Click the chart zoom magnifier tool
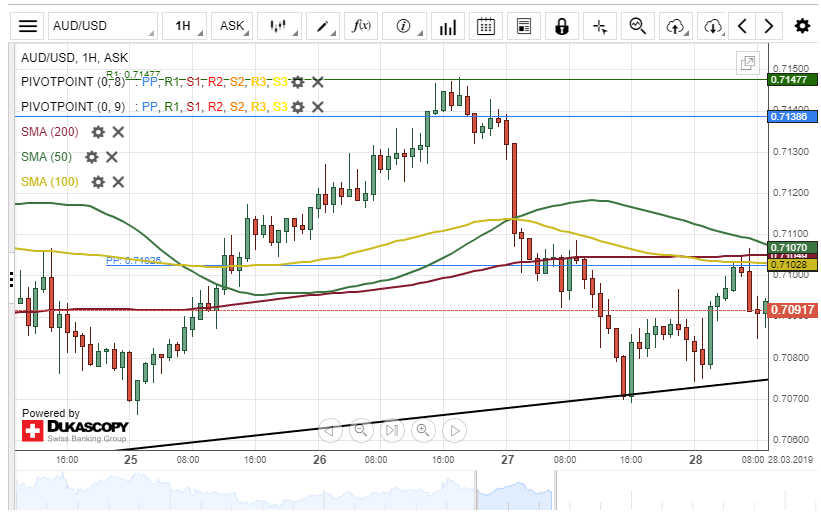The width and height of the screenshot is (821, 519). [x=637, y=26]
